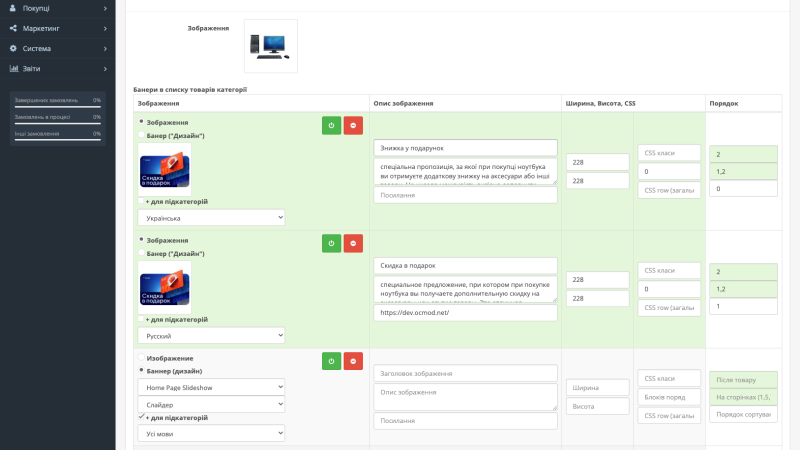Viewport: 800px width, 450px height.
Task: Open the Звіти sidebar menu
Action: pyautogui.click(x=58, y=68)
